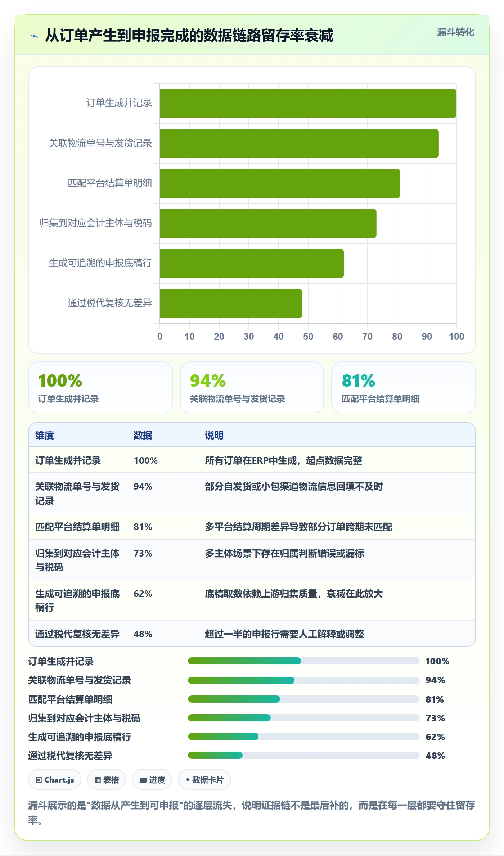Open the 100% 订单生成并记录 stat card

coord(100,387)
